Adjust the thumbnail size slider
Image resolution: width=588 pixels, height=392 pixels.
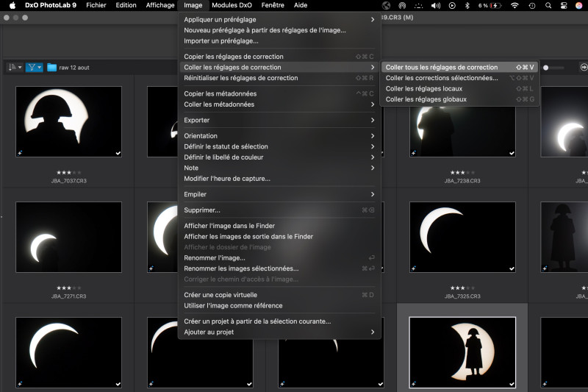(x=553, y=68)
